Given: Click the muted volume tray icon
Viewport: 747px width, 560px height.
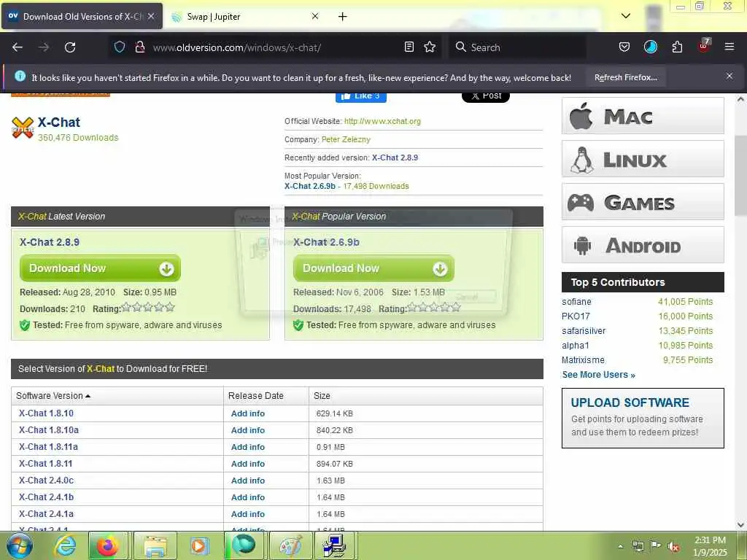Looking at the screenshot, I should 673,547.
